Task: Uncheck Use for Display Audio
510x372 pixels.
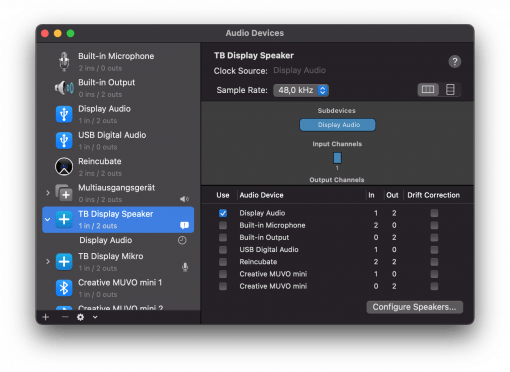Action: [223, 213]
